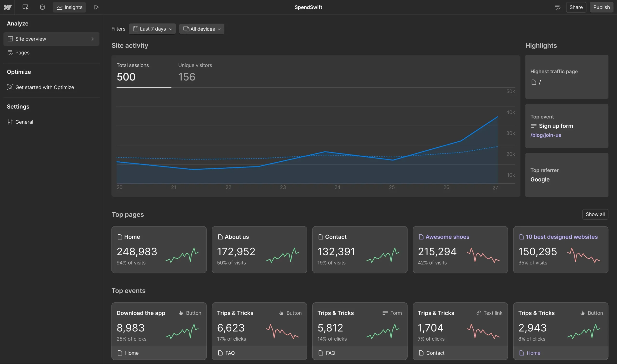Click the Share button
The height and width of the screenshot is (364, 617).
(x=576, y=7)
